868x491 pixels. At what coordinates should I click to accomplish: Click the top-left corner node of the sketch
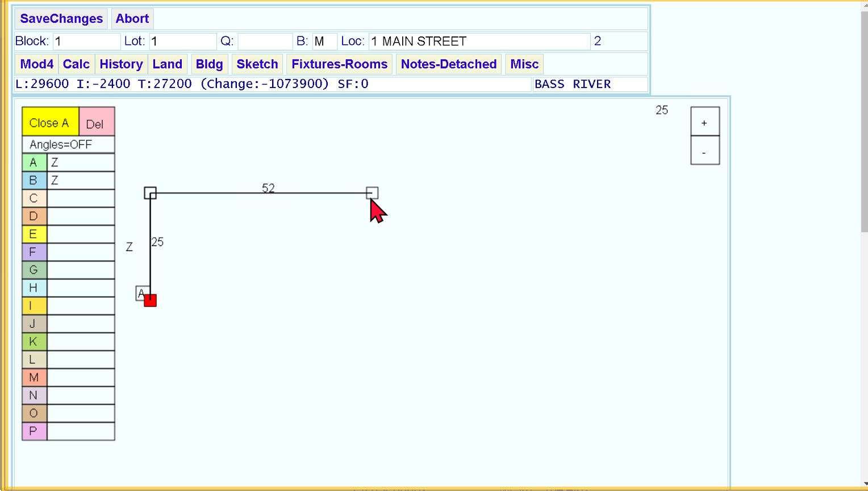150,193
